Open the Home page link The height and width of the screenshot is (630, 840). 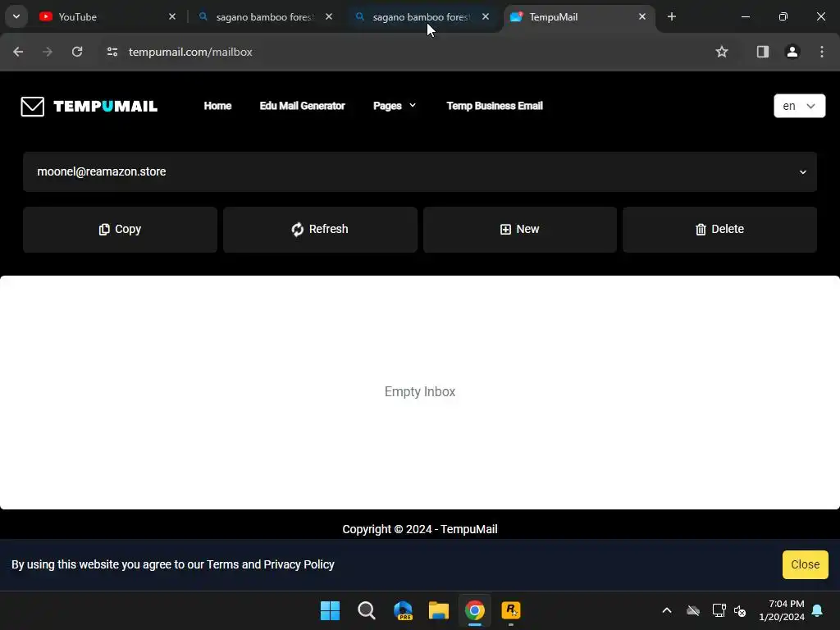tap(217, 106)
